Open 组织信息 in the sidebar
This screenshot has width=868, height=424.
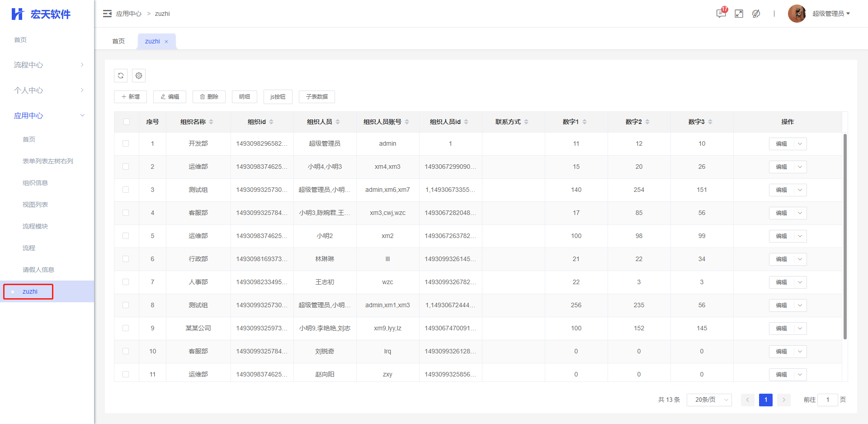[x=35, y=183]
